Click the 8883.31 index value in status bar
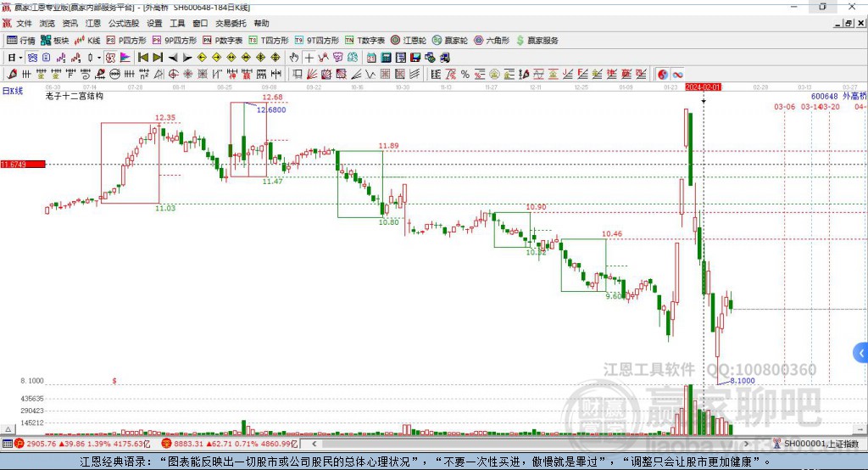868x470 pixels. tap(188, 444)
